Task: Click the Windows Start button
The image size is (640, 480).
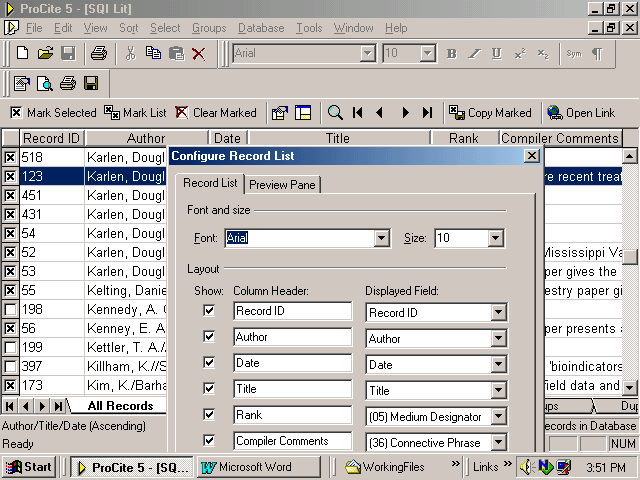Action: (29, 467)
